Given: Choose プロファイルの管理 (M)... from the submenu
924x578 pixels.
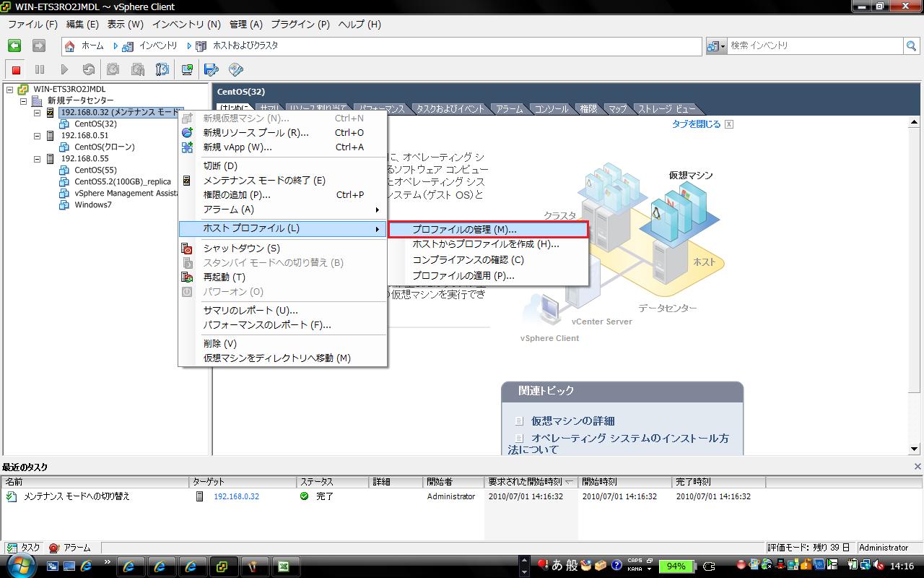Looking at the screenshot, I should [488, 230].
